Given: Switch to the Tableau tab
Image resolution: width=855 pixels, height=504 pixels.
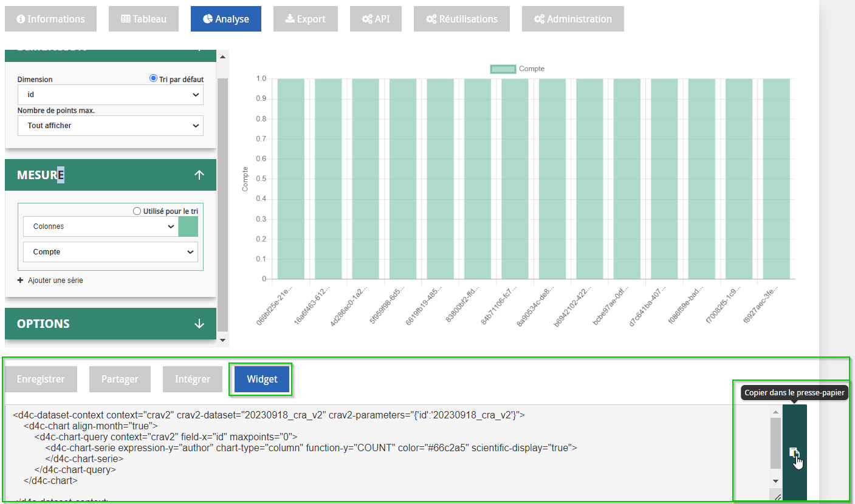Looking at the screenshot, I should point(143,19).
